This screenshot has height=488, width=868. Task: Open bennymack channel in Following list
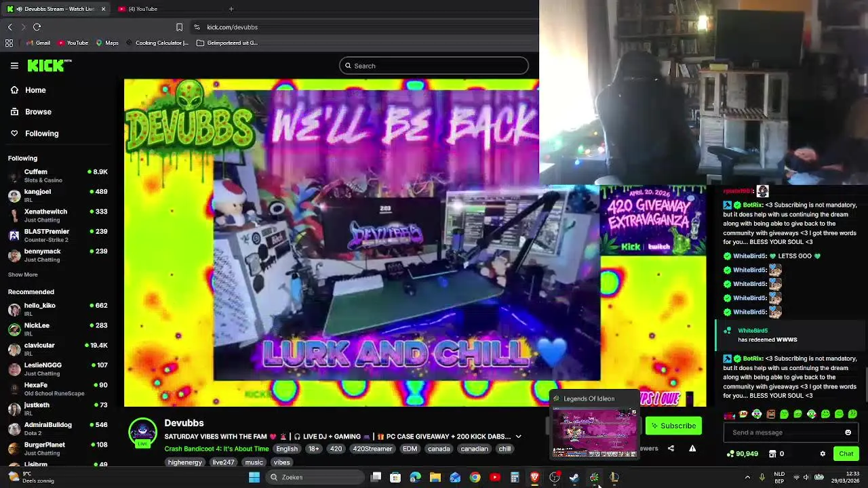[58, 255]
